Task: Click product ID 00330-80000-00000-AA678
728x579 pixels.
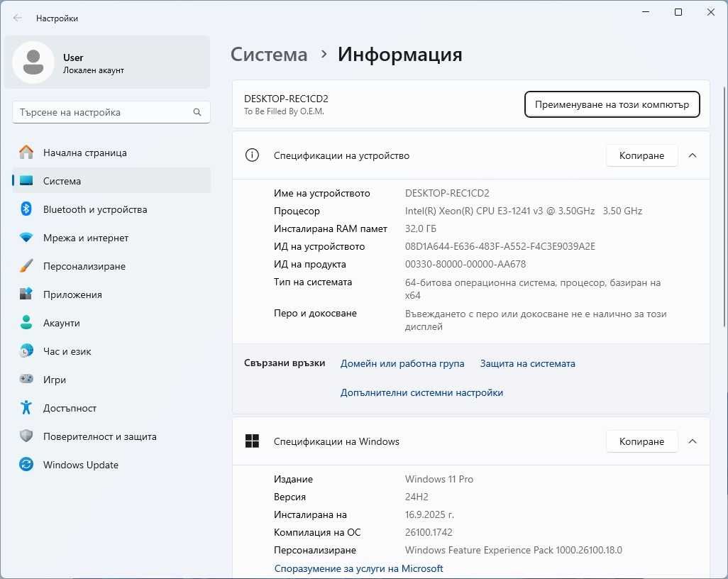Action: point(465,264)
